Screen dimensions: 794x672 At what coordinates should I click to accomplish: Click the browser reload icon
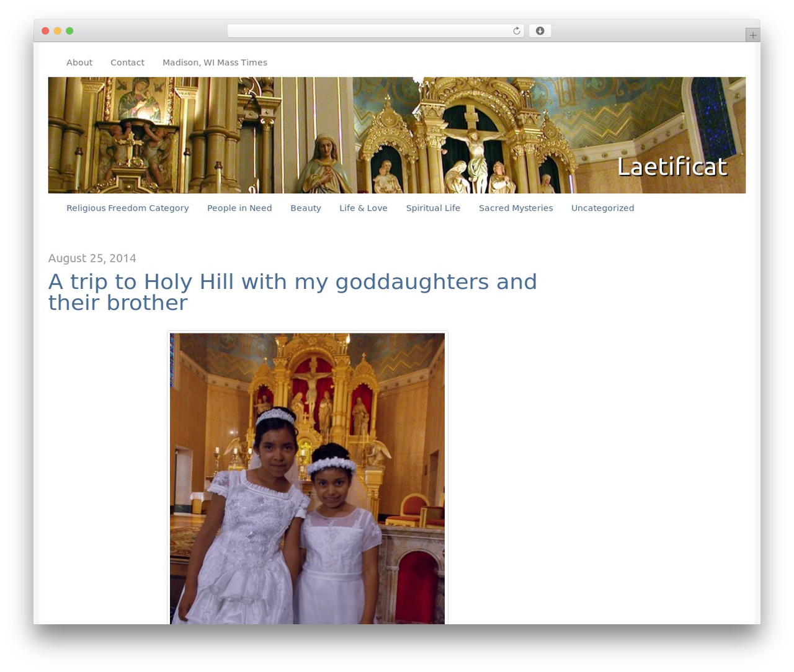516,31
